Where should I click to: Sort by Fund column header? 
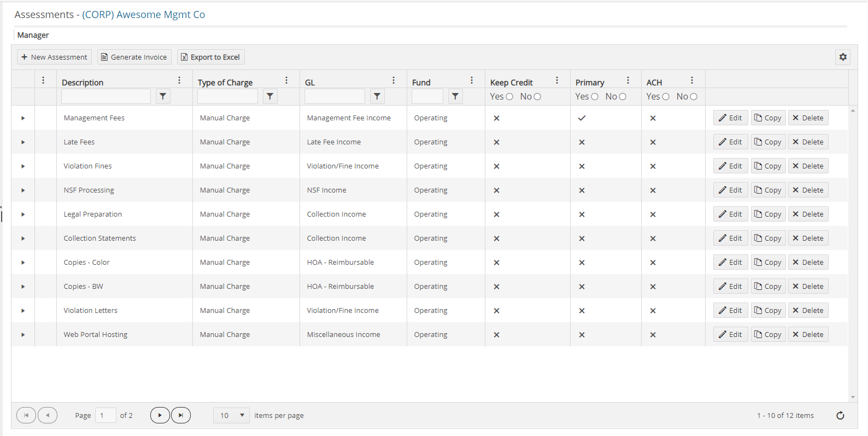421,83
